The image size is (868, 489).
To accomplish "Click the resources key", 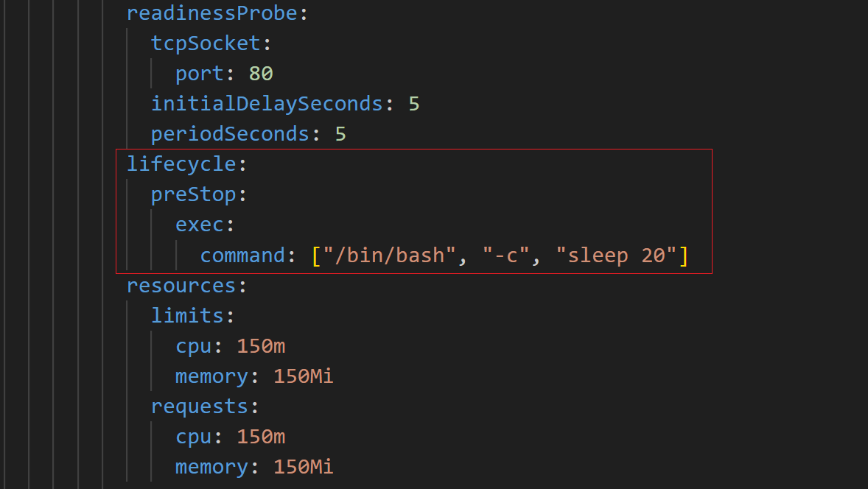I will (x=181, y=286).
